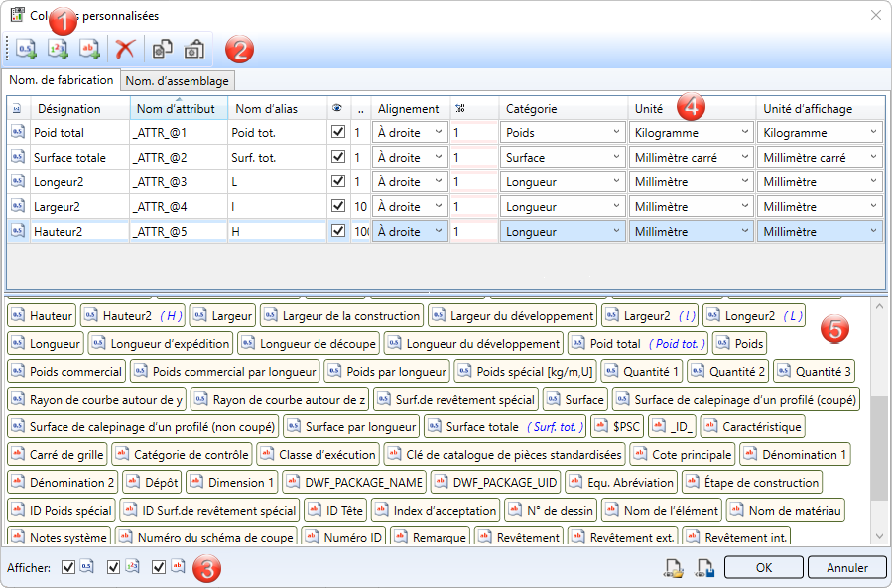893x588 pixels.
Task: Click the type icon column header before Désignation
Action: coord(17,108)
